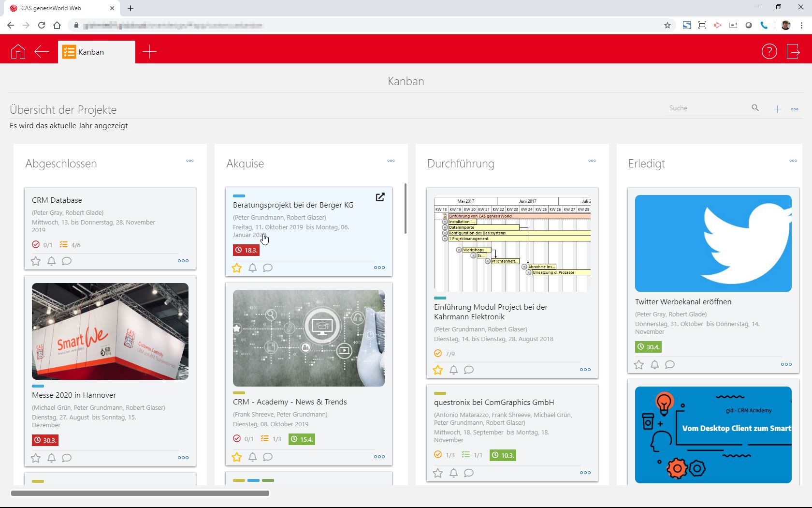The width and height of the screenshot is (812, 508).
Task: Open the CRM Database card menu
Action: tap(183, 261)
